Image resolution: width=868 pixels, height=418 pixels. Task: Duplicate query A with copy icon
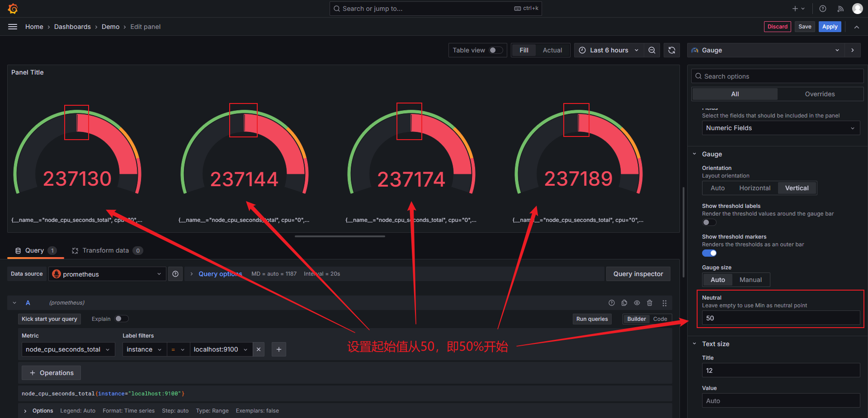click(x=624, y=303)
